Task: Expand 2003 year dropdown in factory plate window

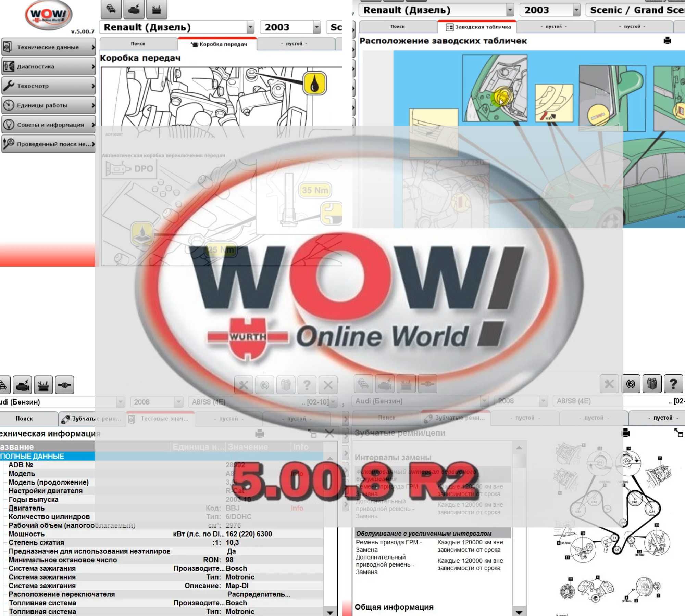Action: 576,10
